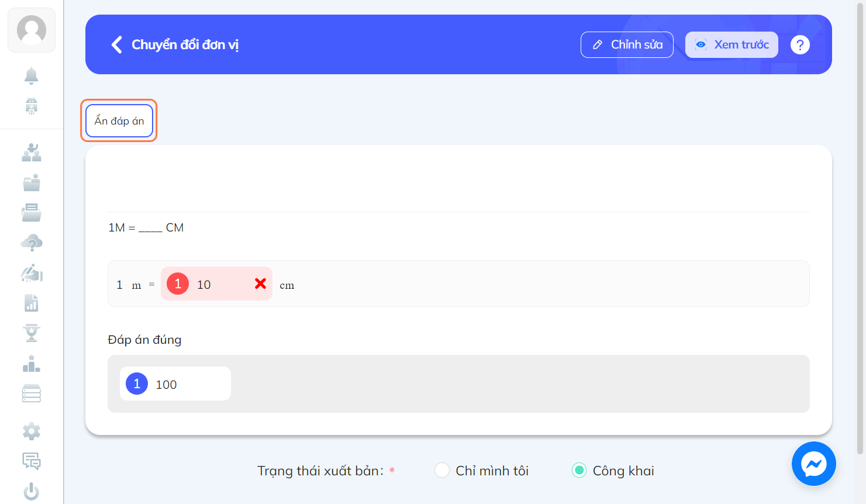Open settings gear in sidebar

pyautogui.click(x=32, y=431)
